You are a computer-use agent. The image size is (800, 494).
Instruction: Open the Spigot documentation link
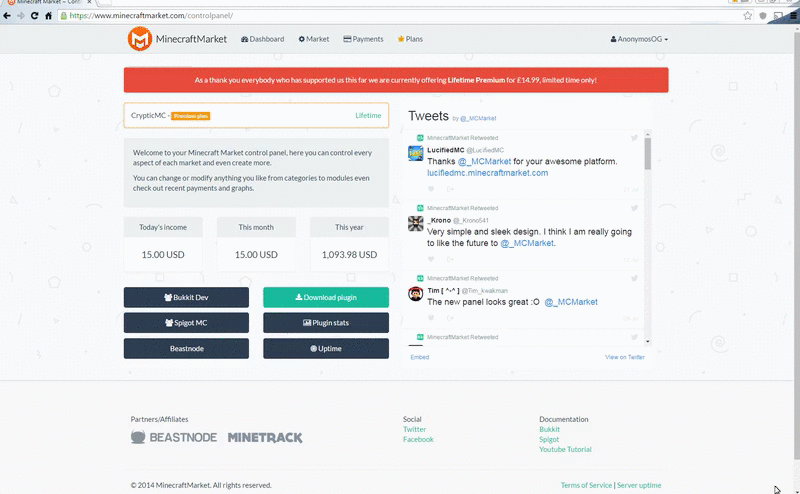549,439
